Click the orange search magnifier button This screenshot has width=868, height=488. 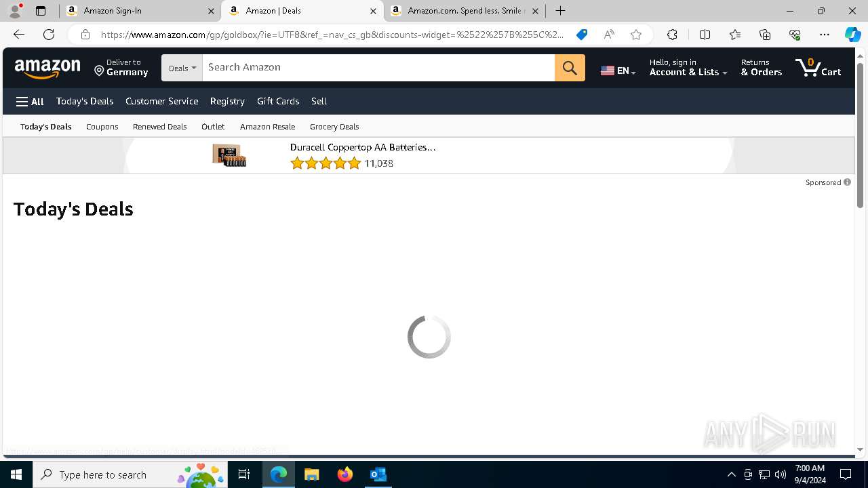point(570,68)
